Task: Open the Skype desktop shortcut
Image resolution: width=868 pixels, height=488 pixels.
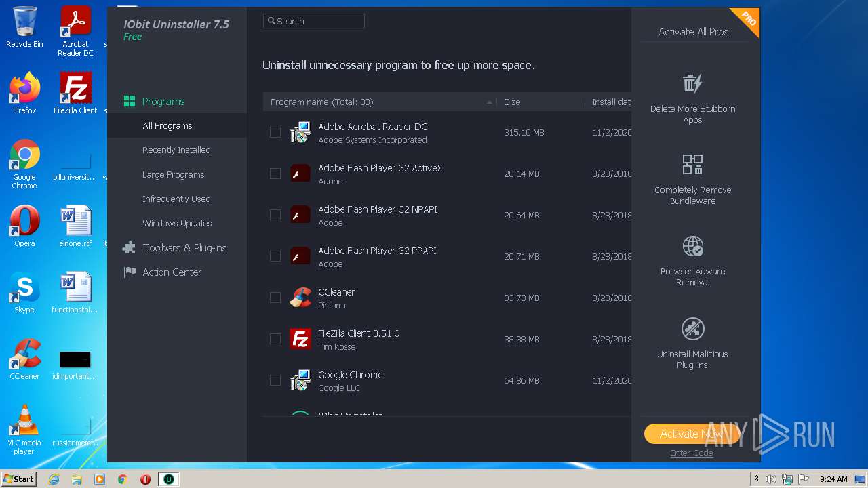Action: pyautogui.click(x=24, y=293)
